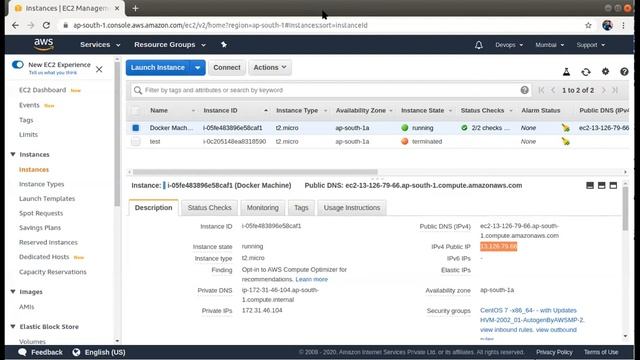This screenshot has height=360, width=640.
Task: Click browser back arrow
Action: [x=15, y=25]
